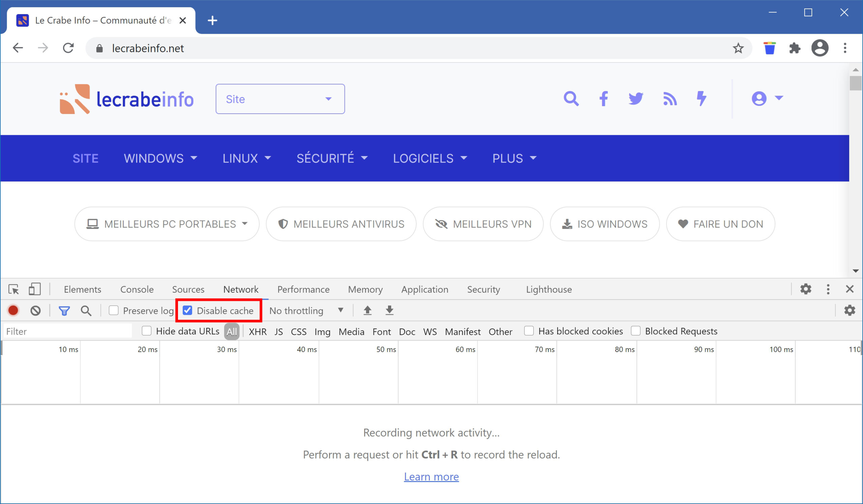Click the lecrabeinfo site logo
The image size is (863, 504).
(126, 99)
